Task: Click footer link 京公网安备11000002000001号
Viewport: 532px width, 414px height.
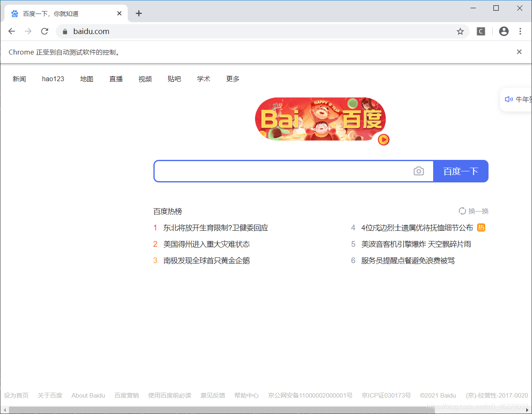Action: click(x=310, y=395)
